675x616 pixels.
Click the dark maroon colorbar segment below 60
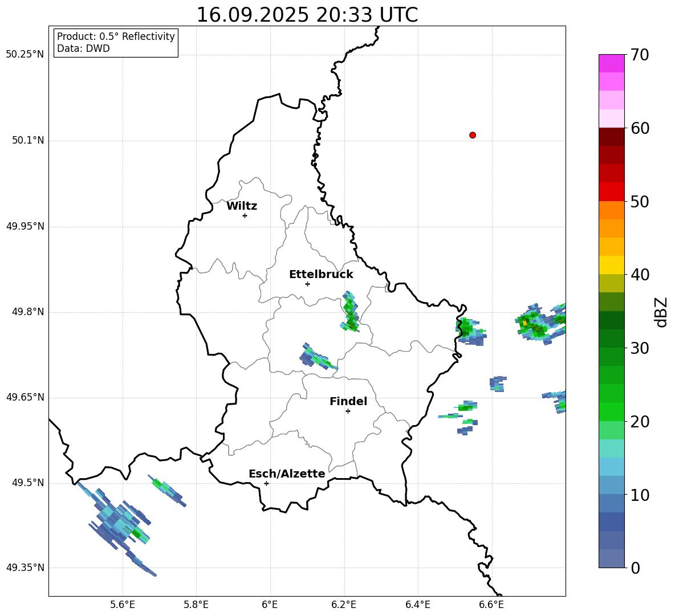[x=612, y=137]
